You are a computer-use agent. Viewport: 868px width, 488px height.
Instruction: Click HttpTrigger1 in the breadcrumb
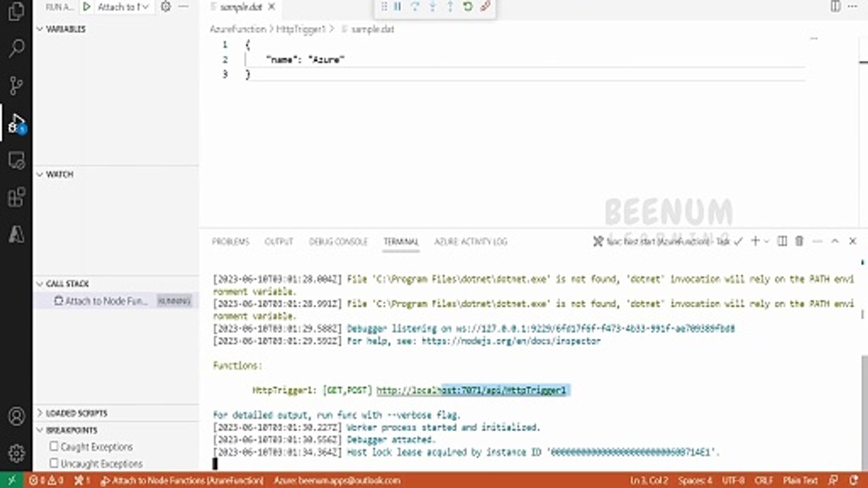pos(301,29)
